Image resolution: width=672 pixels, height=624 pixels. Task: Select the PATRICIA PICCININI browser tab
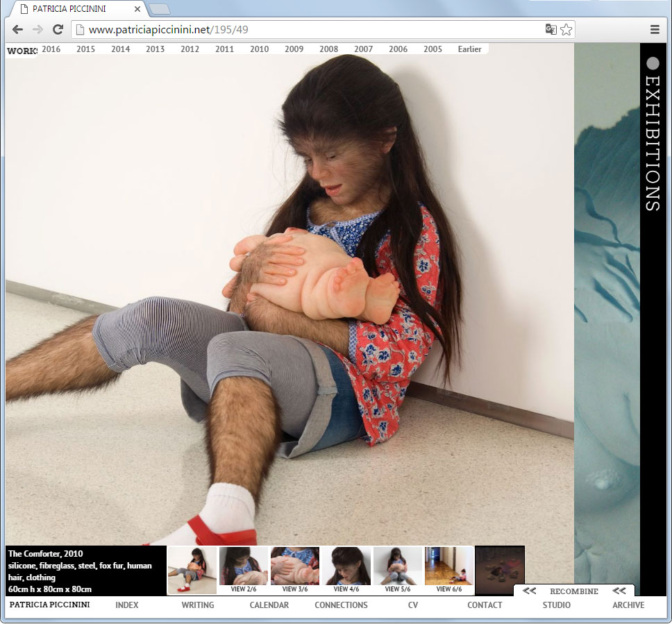pyautogui.click(x=77, y=8)
